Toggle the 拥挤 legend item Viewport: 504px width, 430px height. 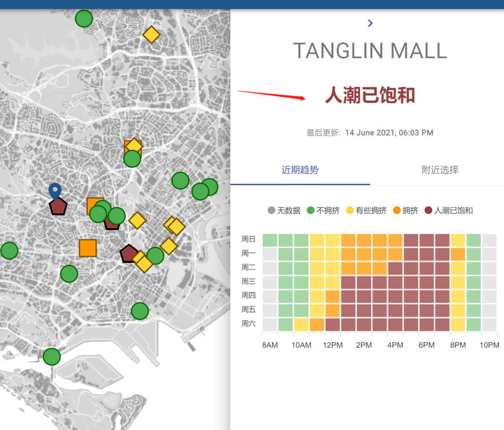(406, 210)
